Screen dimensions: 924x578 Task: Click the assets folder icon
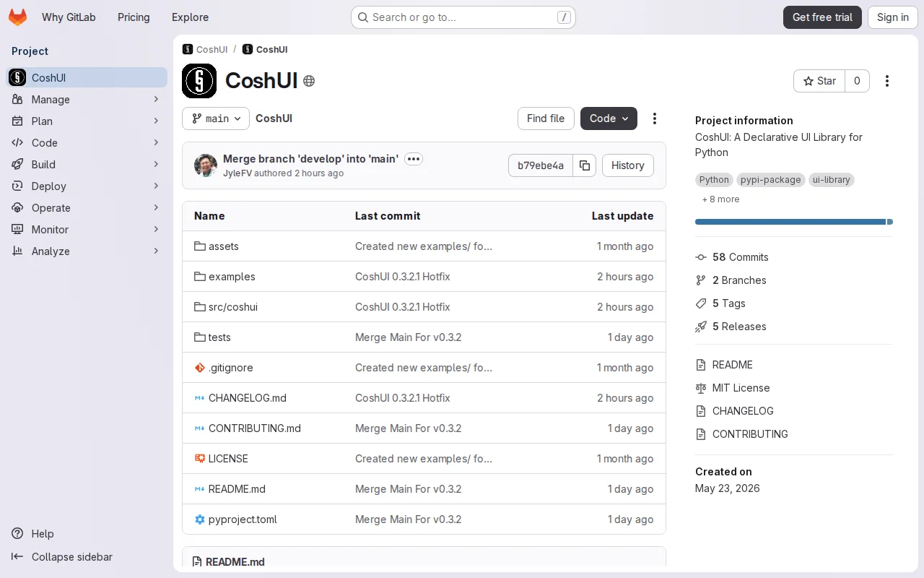point(200,246)
